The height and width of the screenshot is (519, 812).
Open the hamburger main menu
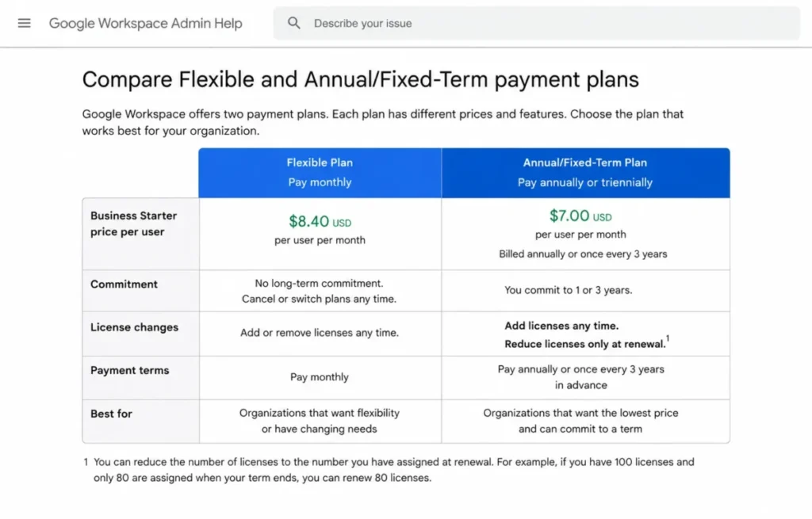(x=25, y=23)
